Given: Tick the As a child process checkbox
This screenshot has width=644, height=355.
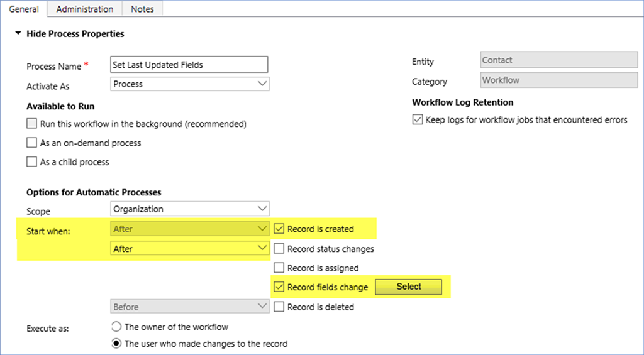Looking at the screenshot, I should (32, 162).
